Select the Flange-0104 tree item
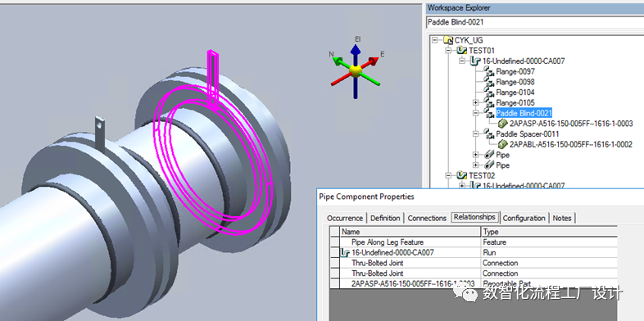 515,93
